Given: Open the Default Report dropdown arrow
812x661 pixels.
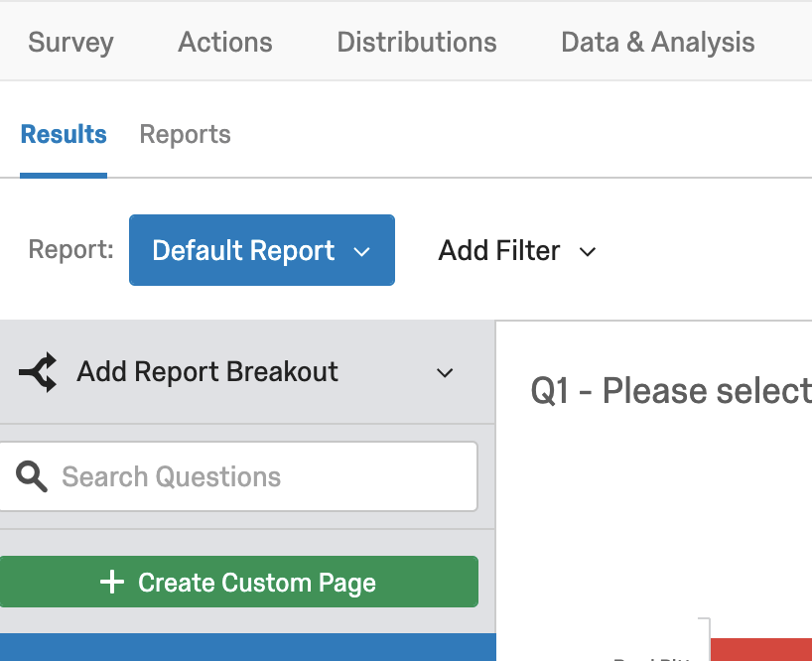Looking at the screenshot, I should pyautogui.click(x=362, y=252).
